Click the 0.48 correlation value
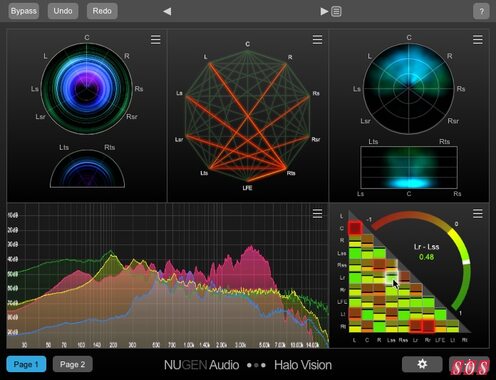Viewport: 496px width, 380px height. 426,257
